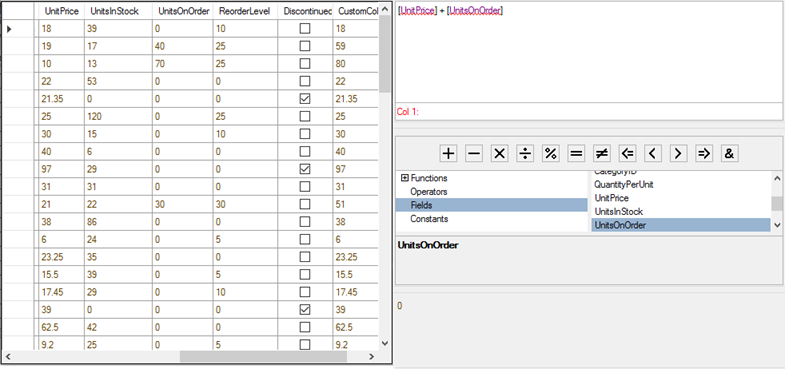
Task: Insert the minus operator
Action: (474, 154)
